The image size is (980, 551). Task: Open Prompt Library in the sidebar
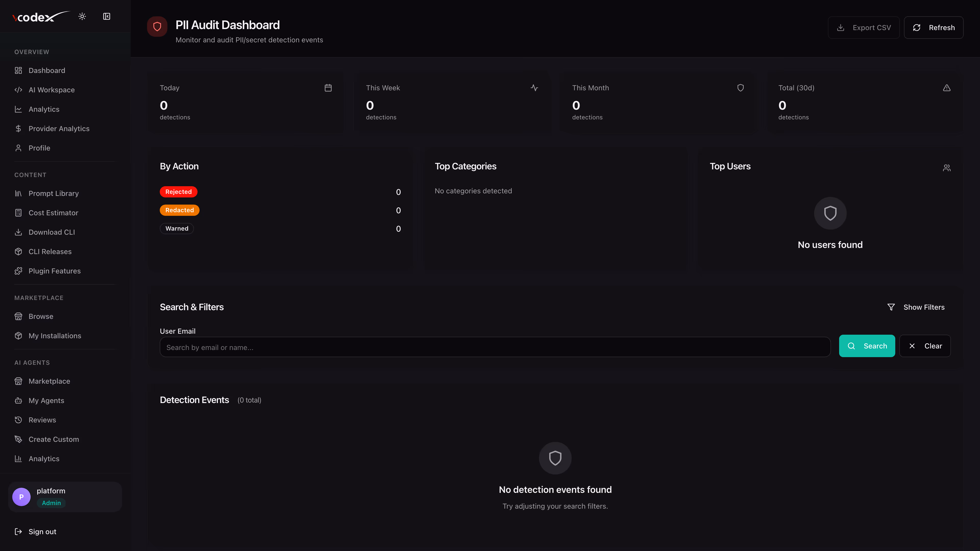54,193
